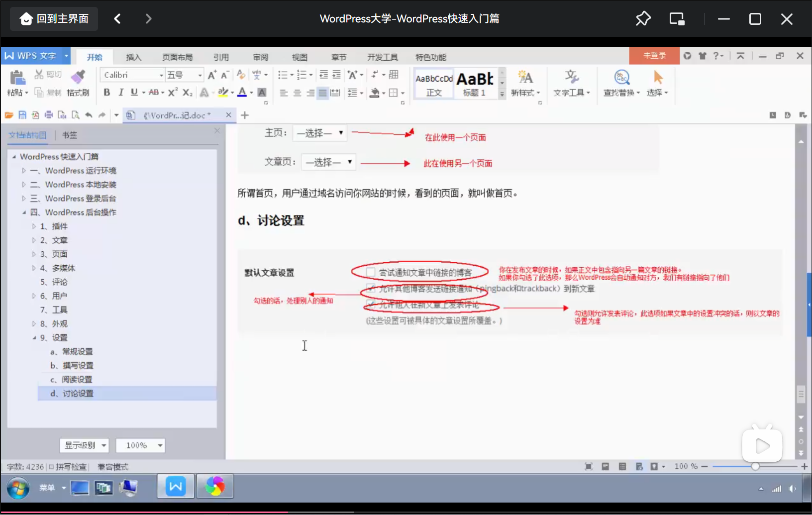Click the Undo arrow icon

click(x=89, y=115)
